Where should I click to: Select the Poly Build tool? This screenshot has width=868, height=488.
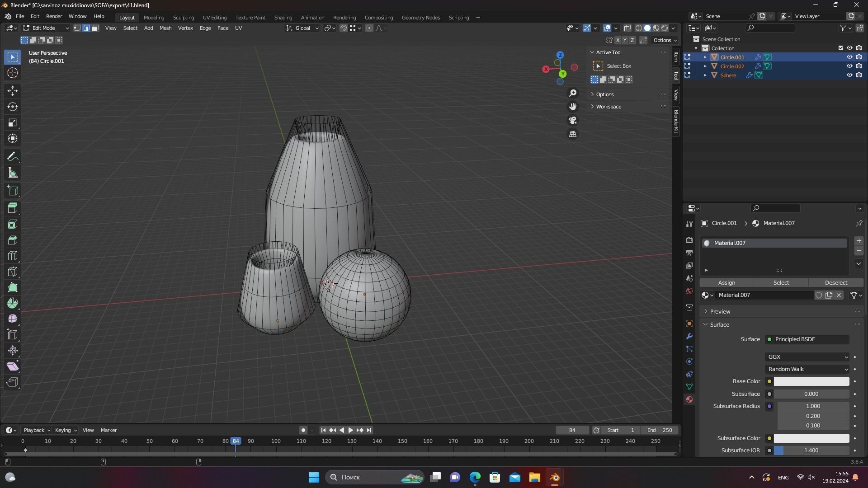[13, 287]
